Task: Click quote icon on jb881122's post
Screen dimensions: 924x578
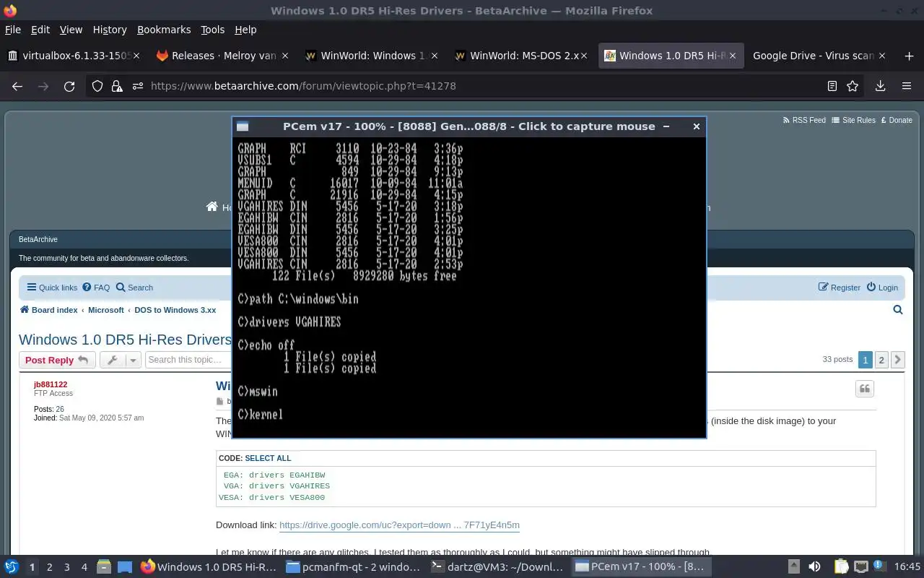Action: (x=865, y=389)
